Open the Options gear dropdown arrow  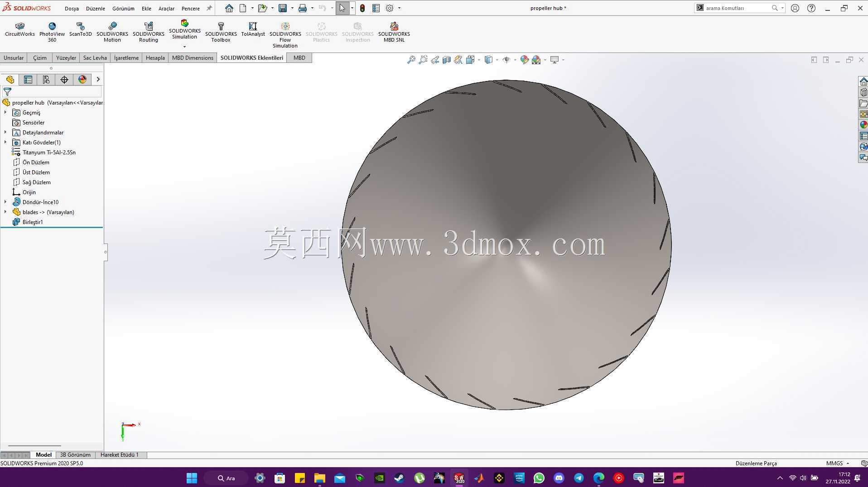point(399,8)
